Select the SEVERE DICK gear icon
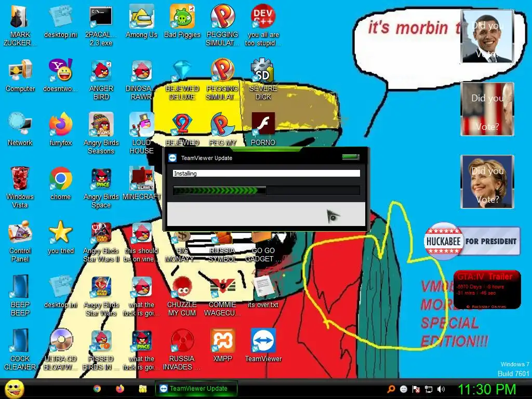532x399 pixels. [x=263, y=79]
